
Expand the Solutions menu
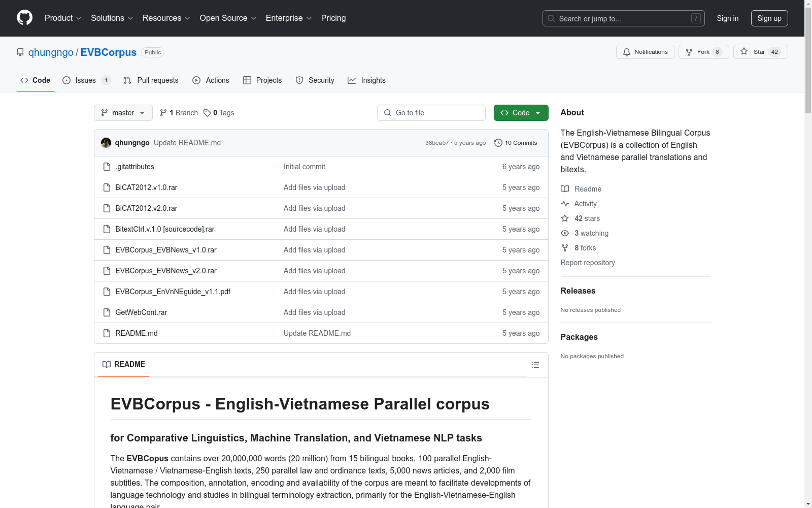112,18
